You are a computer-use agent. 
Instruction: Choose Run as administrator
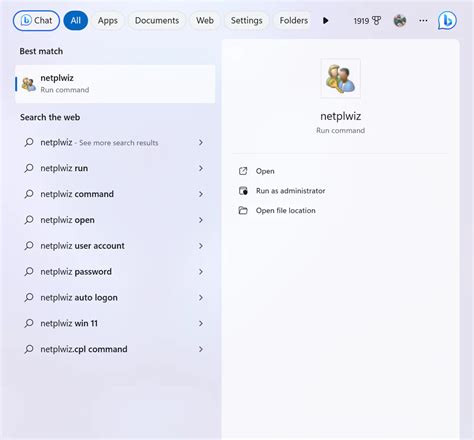290,191
